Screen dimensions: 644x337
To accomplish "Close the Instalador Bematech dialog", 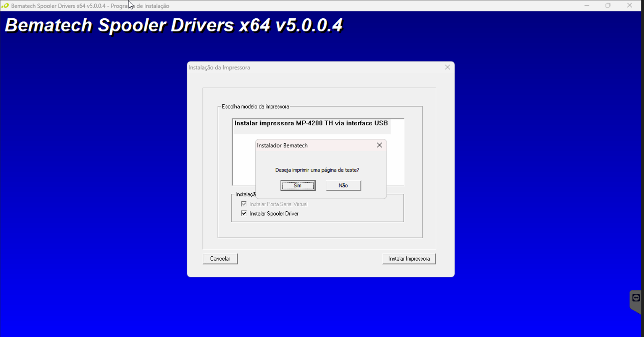I will pos(379,145).
